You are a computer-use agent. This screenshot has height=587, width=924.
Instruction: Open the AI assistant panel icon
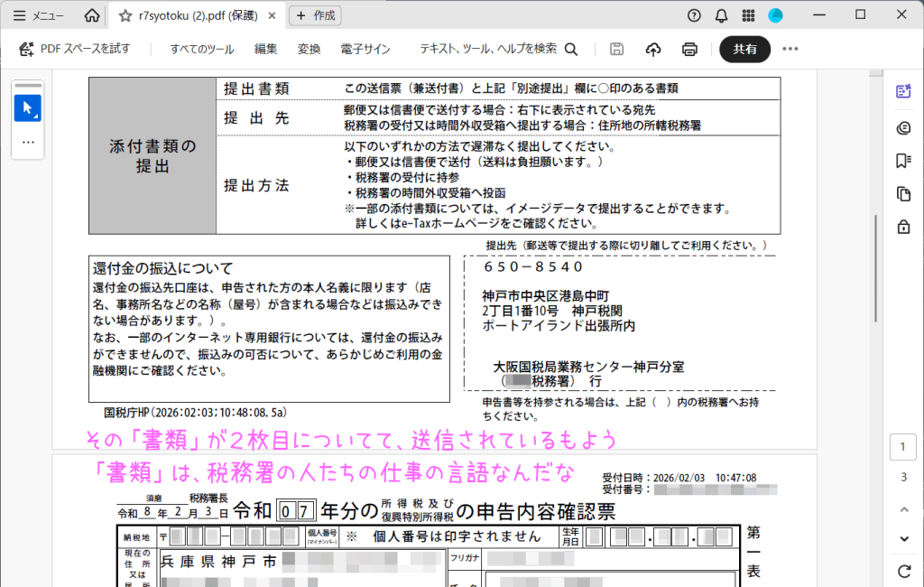point(903,91)
